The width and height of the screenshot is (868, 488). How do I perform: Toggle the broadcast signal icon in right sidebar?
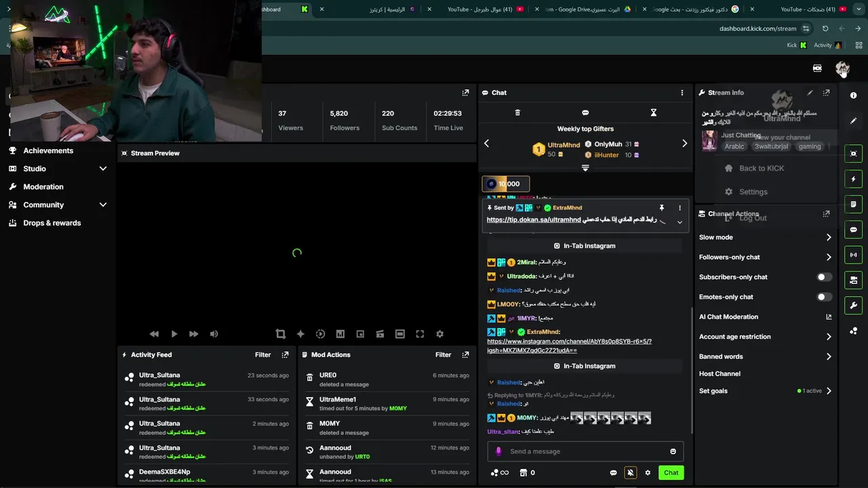[854, 255]
